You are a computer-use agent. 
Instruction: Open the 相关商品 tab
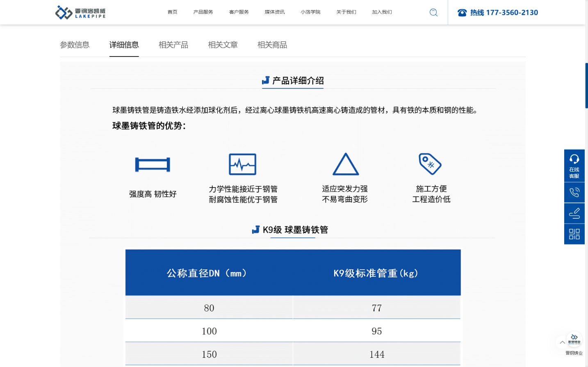[x=272, y=45]
